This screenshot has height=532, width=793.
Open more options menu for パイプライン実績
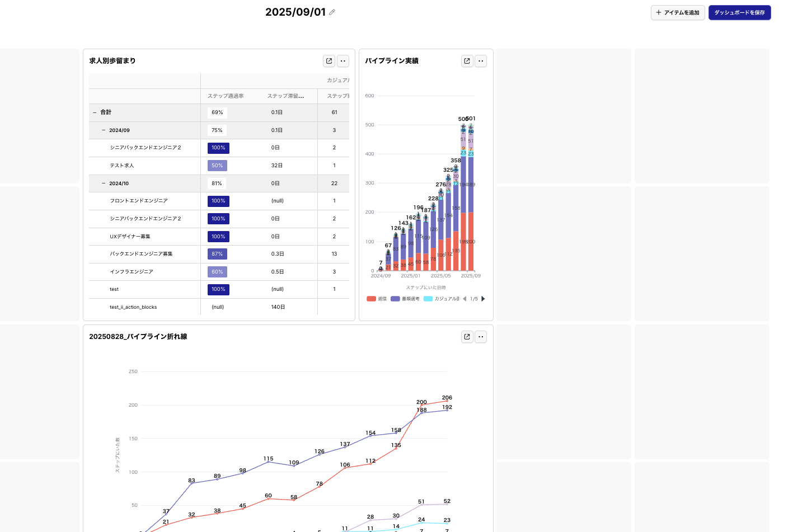pos(481,61)
